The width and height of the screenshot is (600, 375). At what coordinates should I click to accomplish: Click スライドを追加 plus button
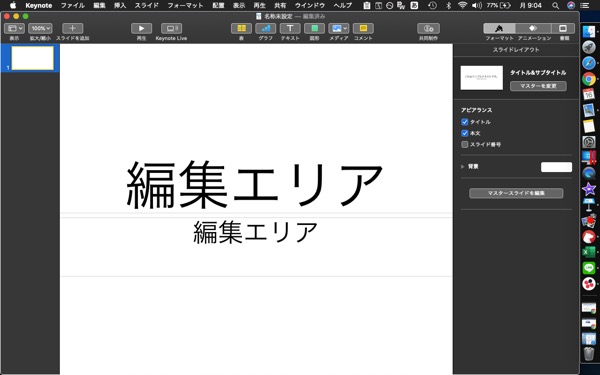pos(72,28)
